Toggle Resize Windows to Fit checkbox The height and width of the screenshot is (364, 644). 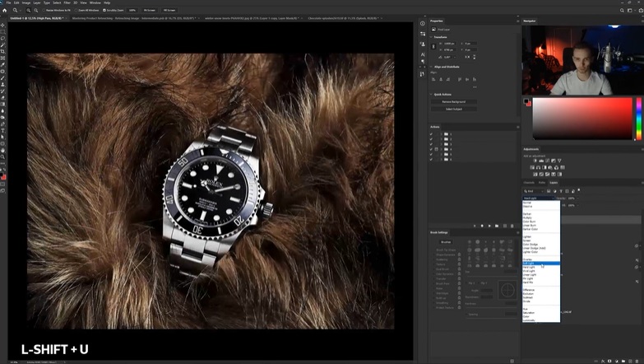point(44,10)
